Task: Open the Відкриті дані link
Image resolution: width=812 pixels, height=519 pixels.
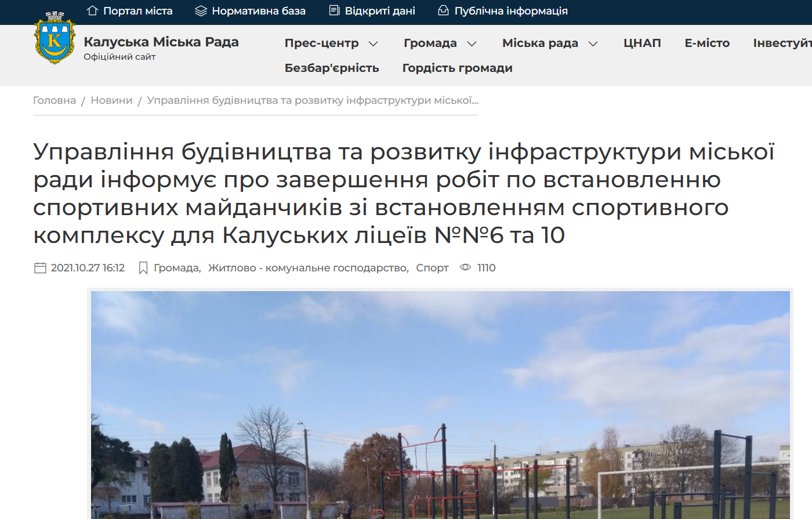Action: pyautogui.click(x=380, y=11)
